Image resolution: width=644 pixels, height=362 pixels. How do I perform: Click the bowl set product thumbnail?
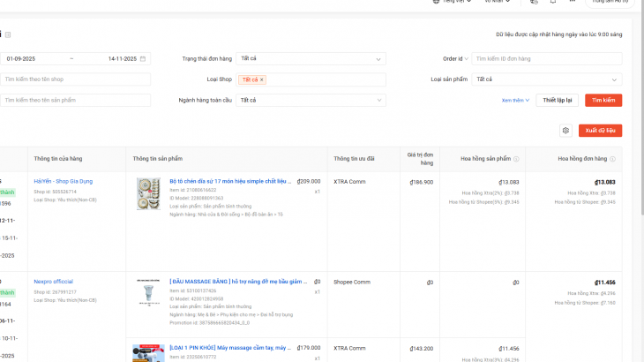(x=148, y=194)
